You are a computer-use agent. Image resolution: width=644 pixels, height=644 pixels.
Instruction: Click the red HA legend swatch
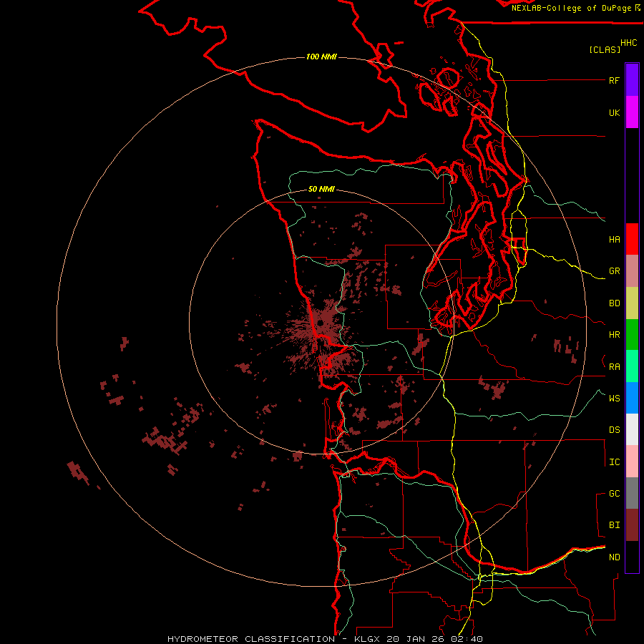pos(632,239)
